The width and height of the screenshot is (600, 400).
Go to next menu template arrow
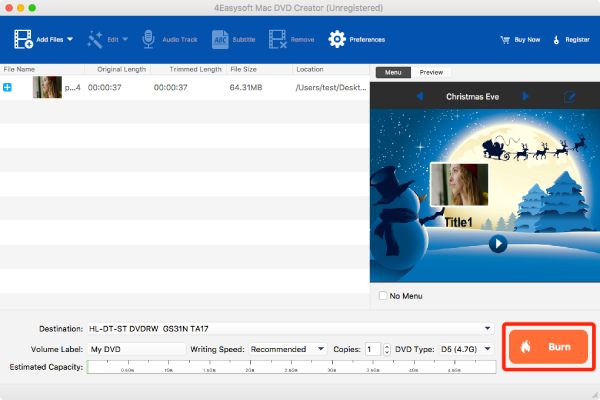(x=525, y=96)
